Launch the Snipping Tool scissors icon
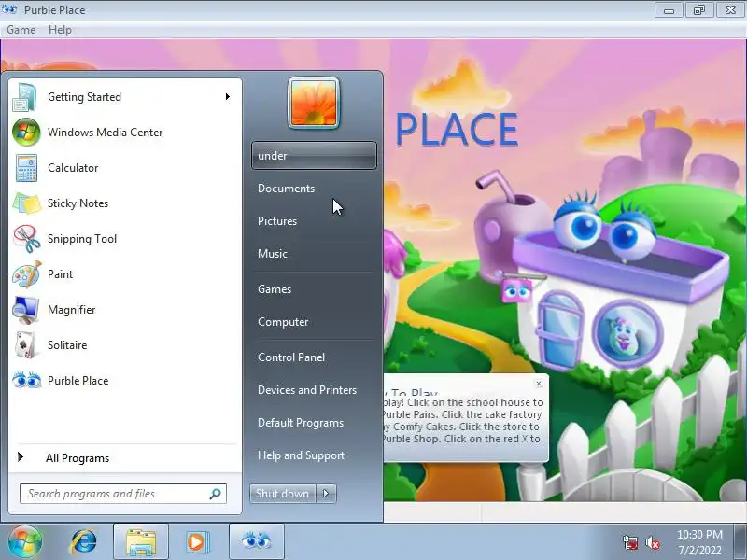747x560 pixels. [27, 239]
